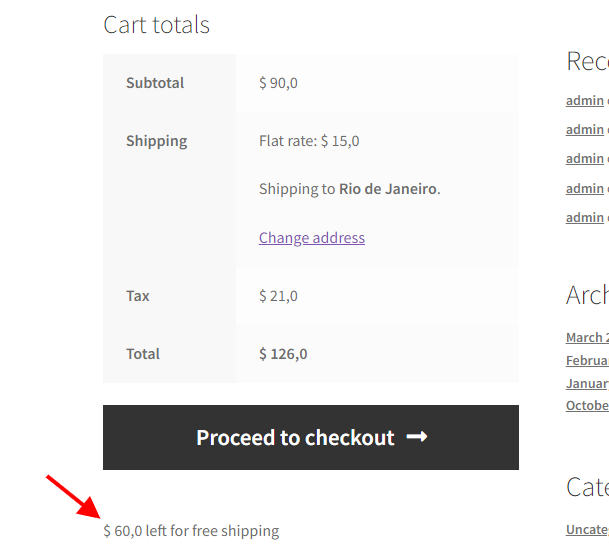Screen dimensions: 609x550
Task: Open the Uncategorized category link
Action: point(586,529)
